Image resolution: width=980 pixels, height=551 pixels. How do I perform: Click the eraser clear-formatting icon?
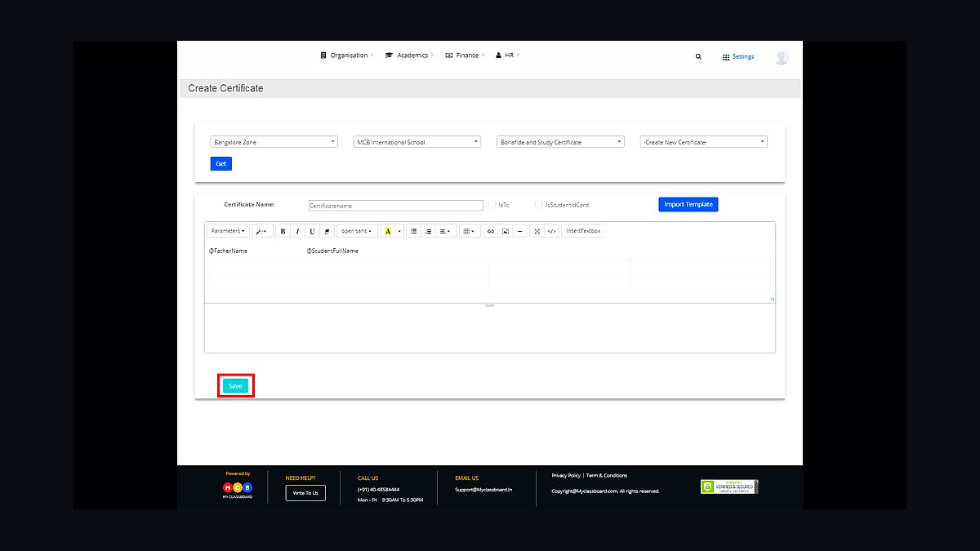(327, 231)
